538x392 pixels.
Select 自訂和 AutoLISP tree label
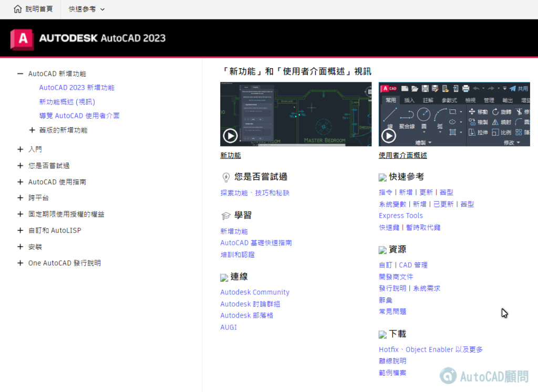pos(55,230)
